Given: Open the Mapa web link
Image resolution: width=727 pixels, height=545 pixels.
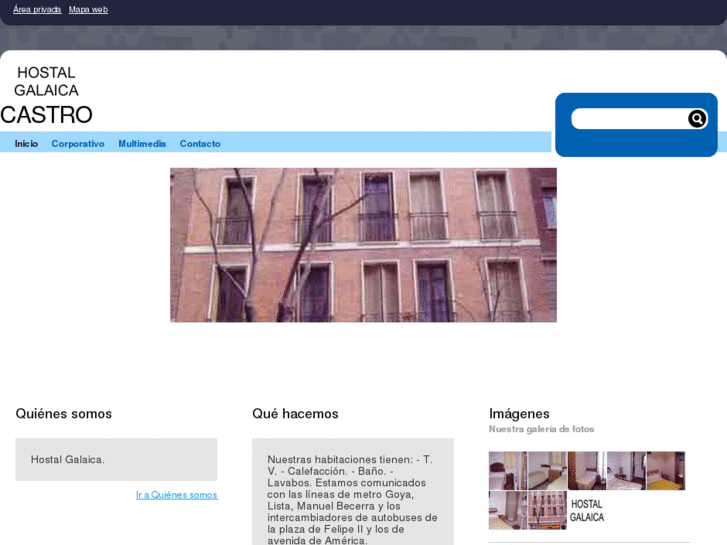Looking at the screenshot, I should tap(88, 9).
